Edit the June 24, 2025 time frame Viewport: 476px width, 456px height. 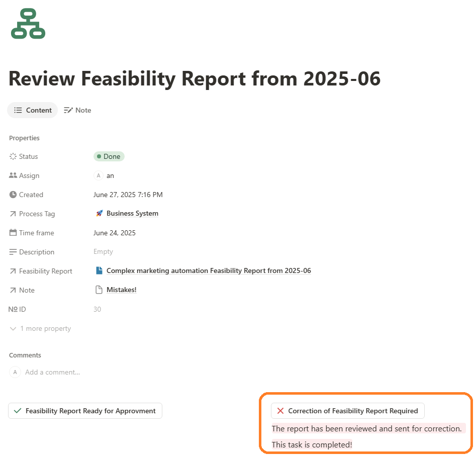pos(115,233)
